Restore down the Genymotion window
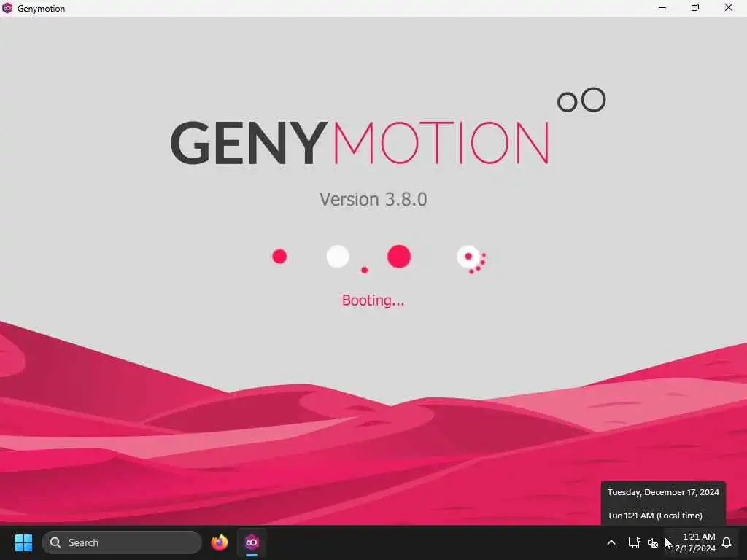747x560 pixels. point(695,7)
